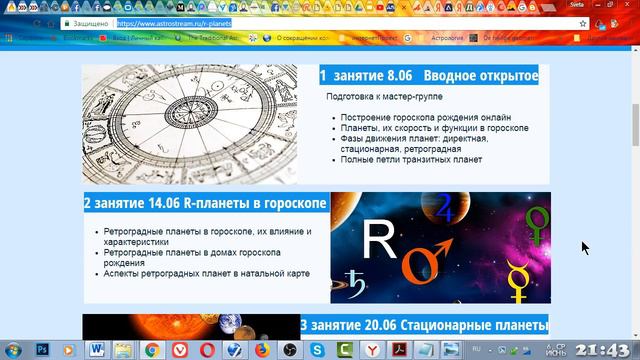Image resolution: width=640 pixels, height=360 pixels.
Task: Open the media player taskbar icon
Action: point(68,350)
